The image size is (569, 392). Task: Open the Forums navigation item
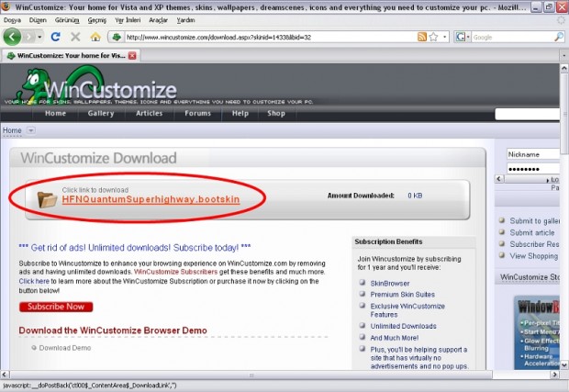[197, 113]
